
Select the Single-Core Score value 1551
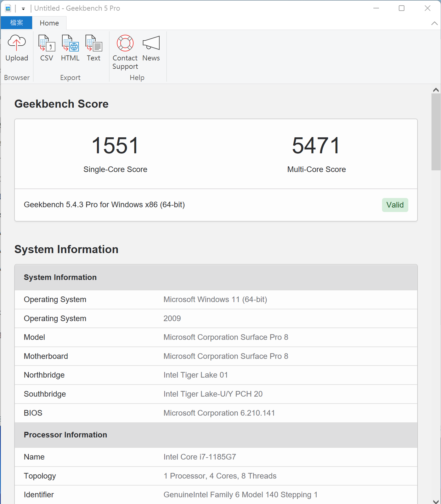coord(115,146)
